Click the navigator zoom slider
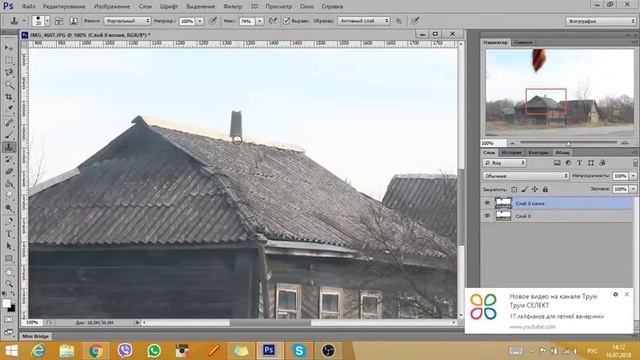This screenshot has width=640, height=360. tap(568, 143)
